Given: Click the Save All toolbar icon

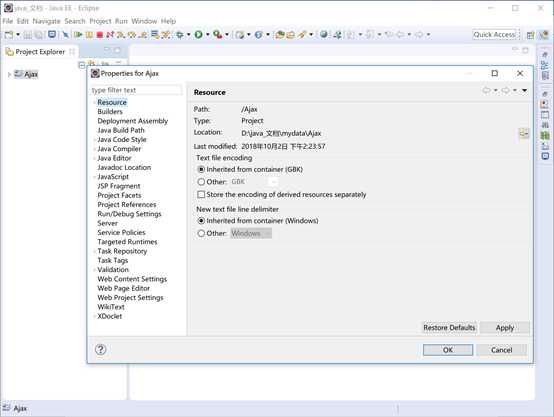Looking at the screenshot, I should click(x=38, y=35).
